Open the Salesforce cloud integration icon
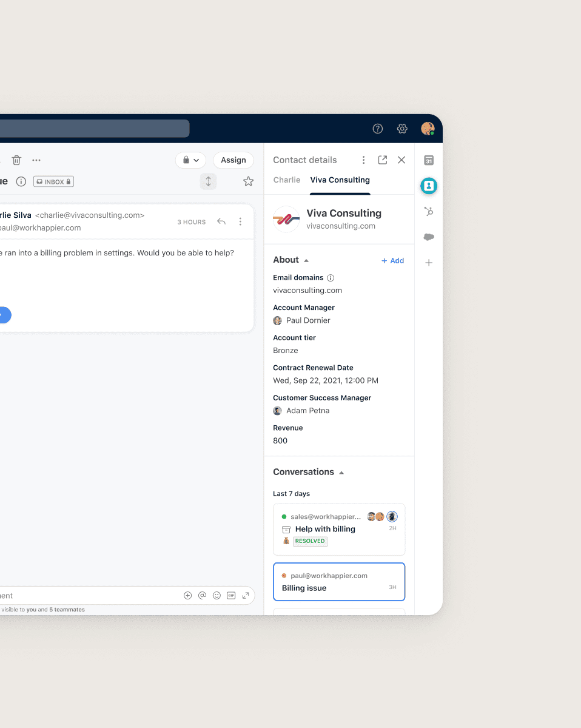 [429, 237]
